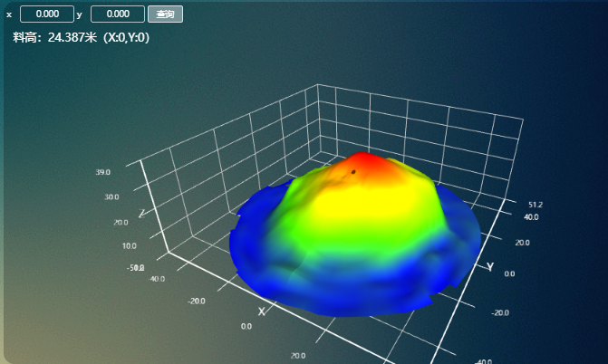
Task: Select the black dot marker on the peak
Action: point(353,171)
